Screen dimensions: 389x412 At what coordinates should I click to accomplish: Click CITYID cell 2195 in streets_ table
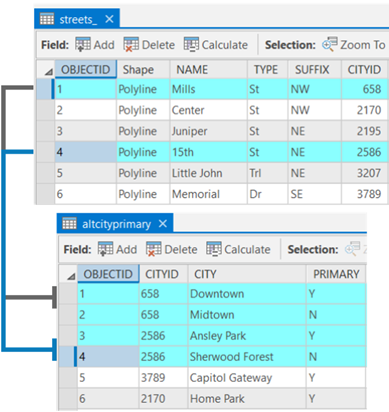(365, 131)
